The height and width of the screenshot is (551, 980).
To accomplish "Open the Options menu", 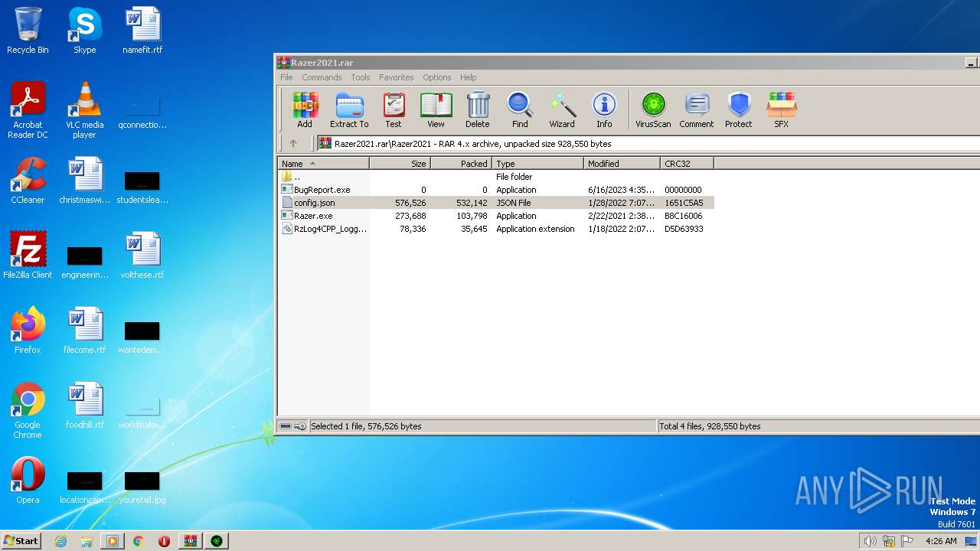I will [437, 77].
